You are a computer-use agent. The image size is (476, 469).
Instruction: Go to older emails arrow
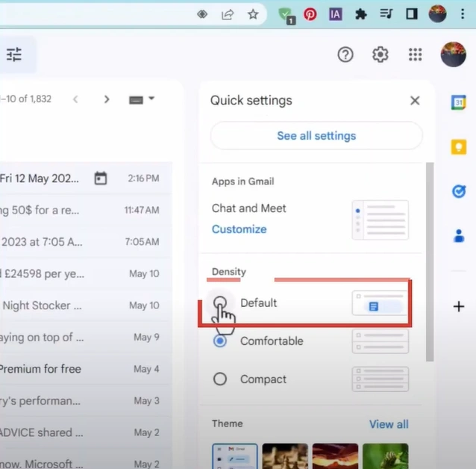[x=107, y=99]
